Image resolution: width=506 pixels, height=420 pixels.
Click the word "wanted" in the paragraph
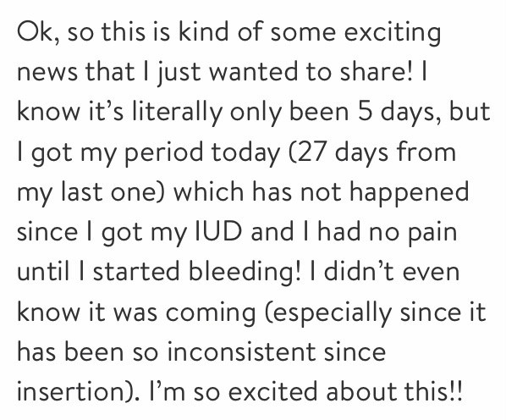click(x=253, y=72)
